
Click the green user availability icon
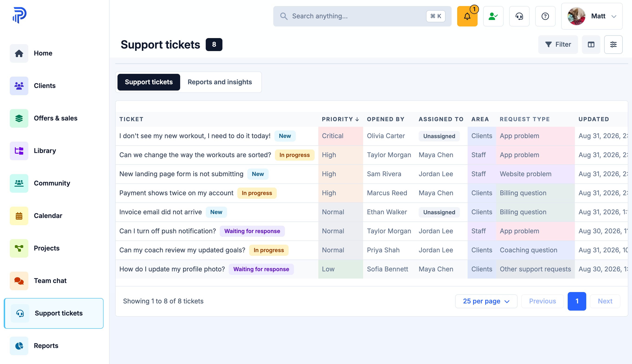[493, 16]
